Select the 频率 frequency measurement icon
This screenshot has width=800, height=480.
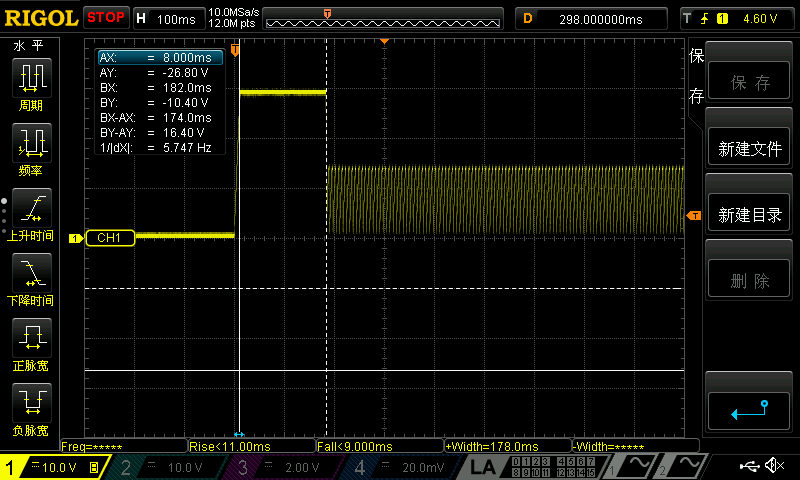click(x=32, y=143)
